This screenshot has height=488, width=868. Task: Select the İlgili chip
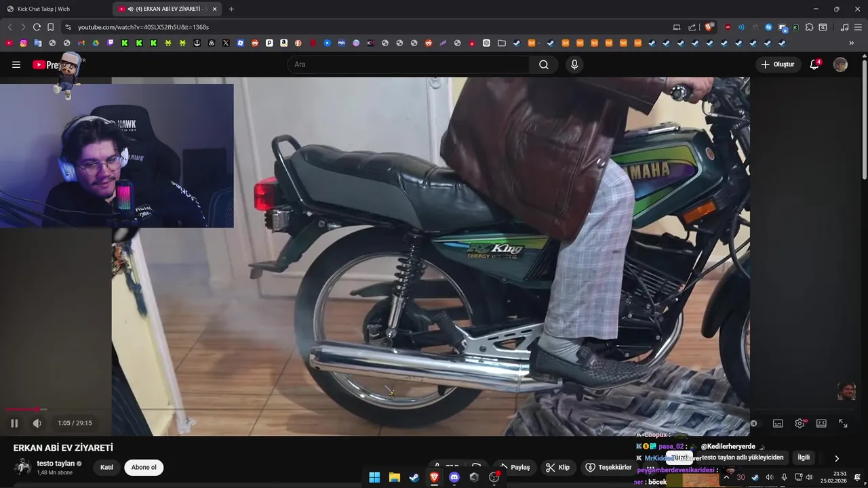pyautogui.click(x=804, y=457)
